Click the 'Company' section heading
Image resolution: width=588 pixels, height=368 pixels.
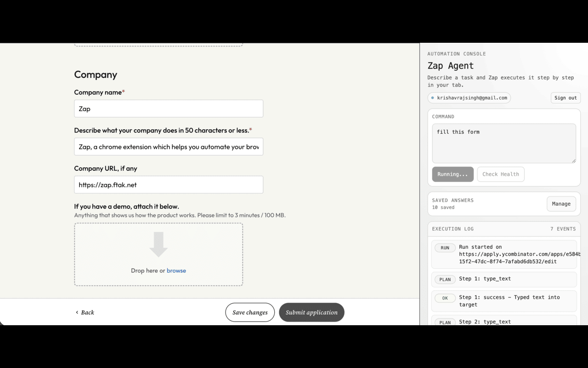(x=96, y=75)
